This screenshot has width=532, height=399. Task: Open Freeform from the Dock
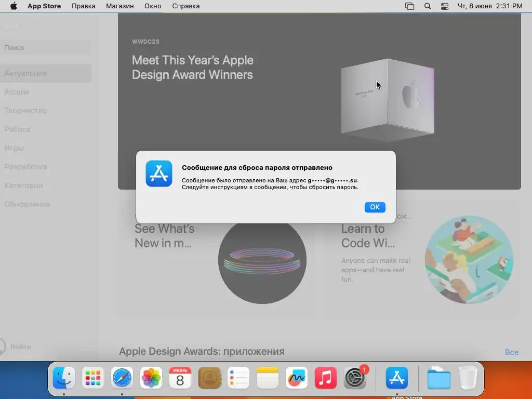pyautogui.click(x=297, y=378)
